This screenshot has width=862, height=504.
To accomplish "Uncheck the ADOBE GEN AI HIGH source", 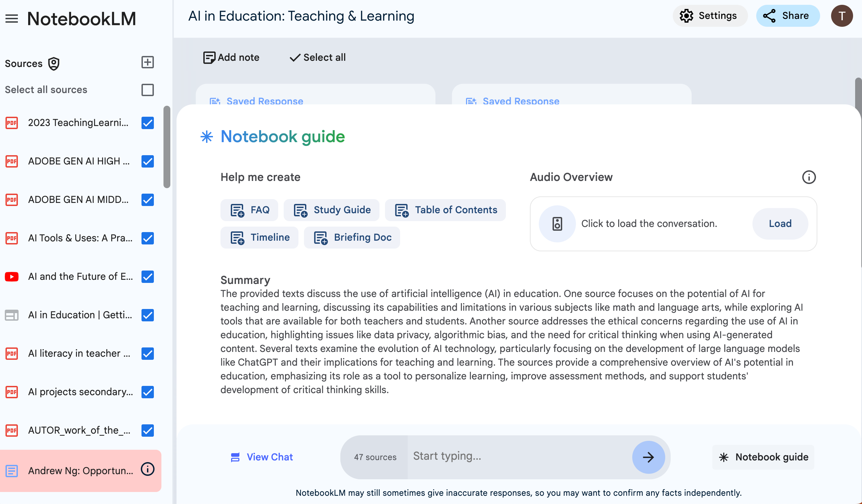I will tap(148, 161).
